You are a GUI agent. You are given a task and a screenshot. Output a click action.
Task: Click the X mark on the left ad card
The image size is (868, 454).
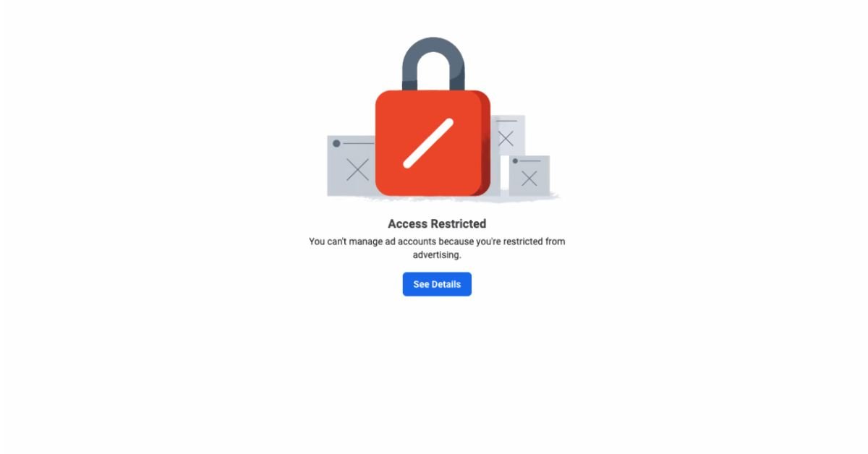click(x=357, y=168)
